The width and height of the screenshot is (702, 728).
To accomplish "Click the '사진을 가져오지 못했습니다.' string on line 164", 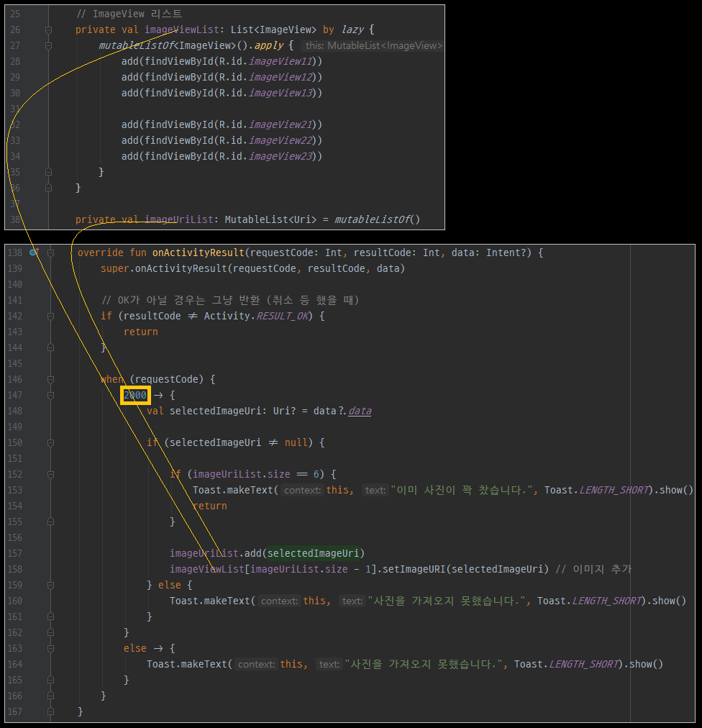I will [x=425, y=665].
